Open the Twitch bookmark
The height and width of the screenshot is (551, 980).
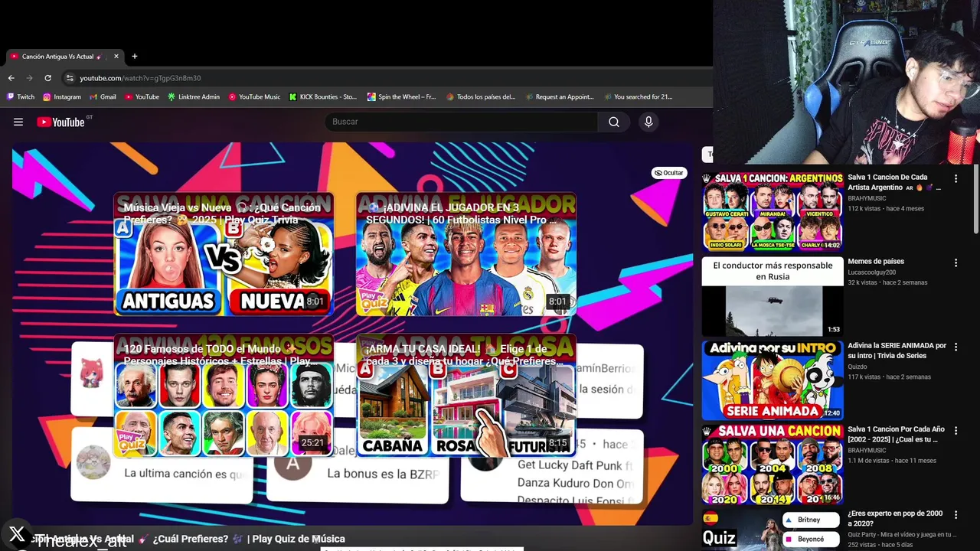[x=21, y=97]
